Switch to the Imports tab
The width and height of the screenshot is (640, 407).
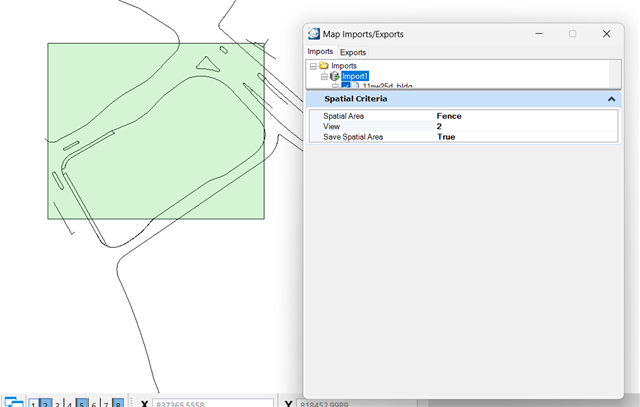coord(320,52)
